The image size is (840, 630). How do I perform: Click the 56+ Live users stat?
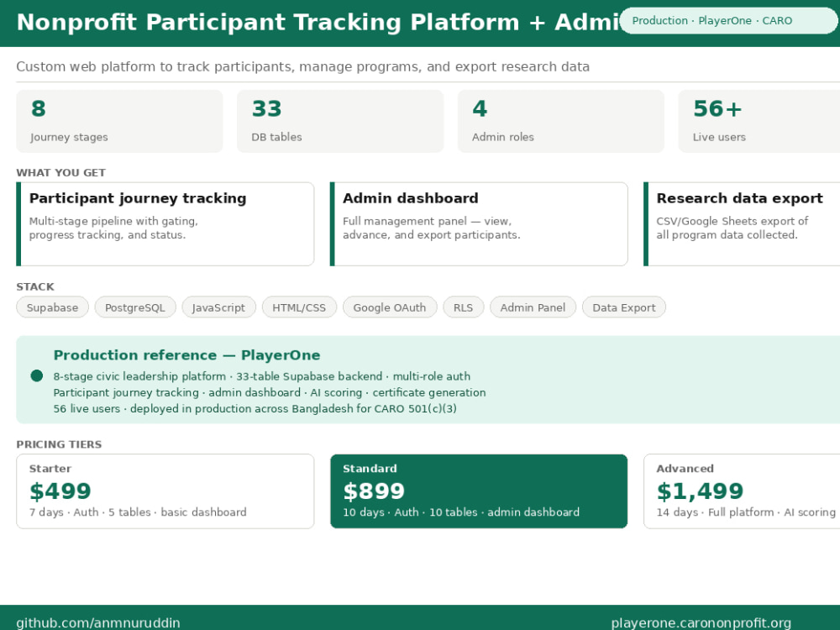coord(759,121)
